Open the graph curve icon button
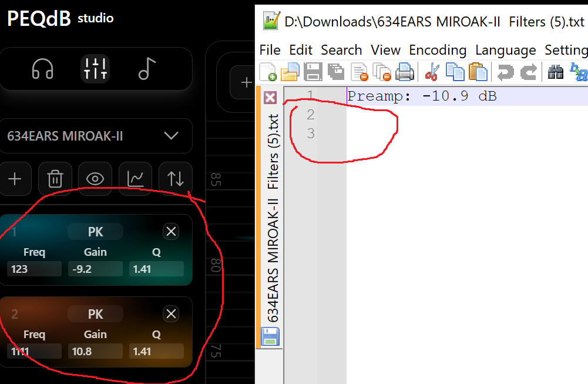The image size is (588, 384). (135, 179)
